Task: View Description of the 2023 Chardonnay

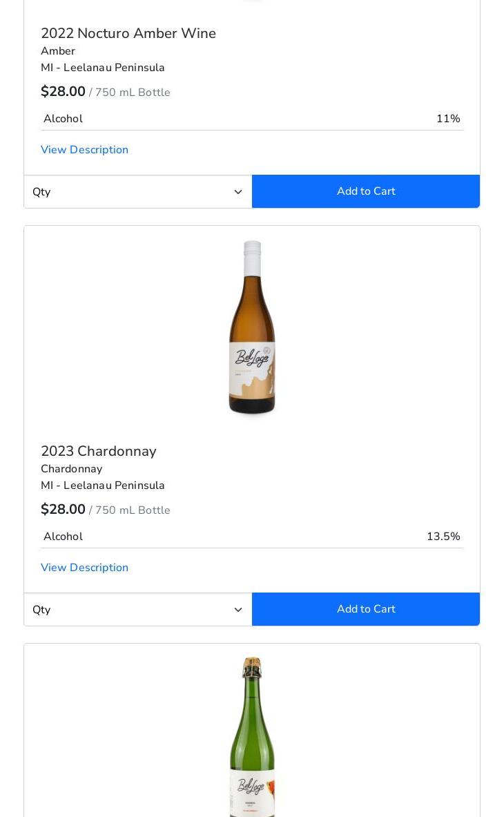Action: coord(84,568)
